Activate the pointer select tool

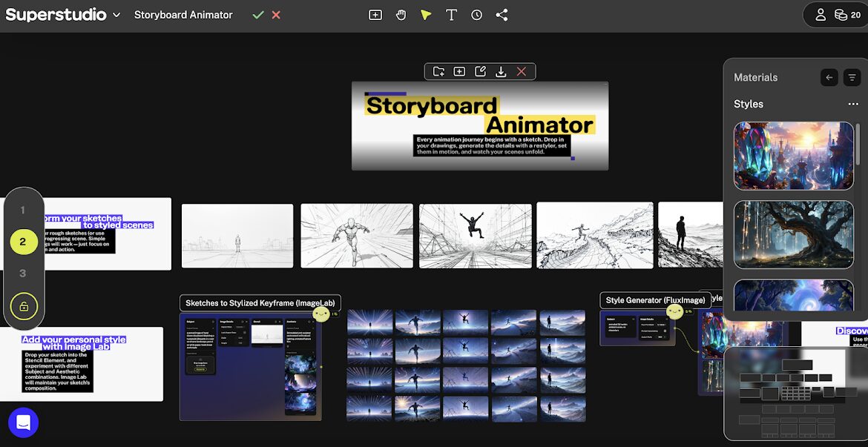(x=426, y=15)
